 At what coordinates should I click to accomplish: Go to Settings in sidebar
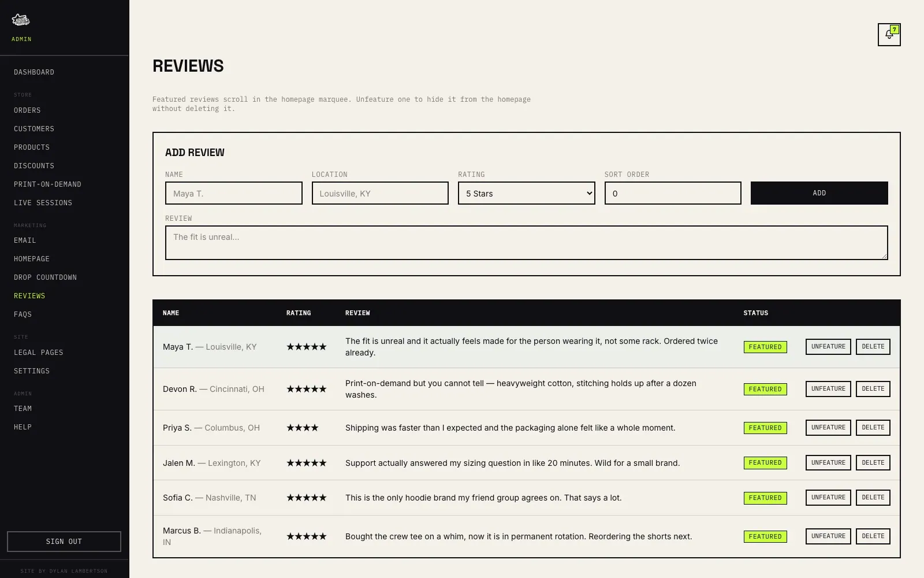click(x=32, y=371)
